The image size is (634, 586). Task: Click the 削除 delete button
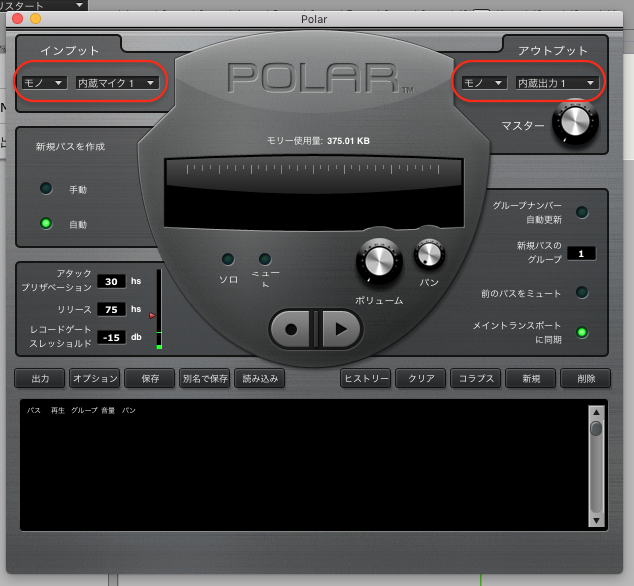pyautogui.click(x=586, y=379)
